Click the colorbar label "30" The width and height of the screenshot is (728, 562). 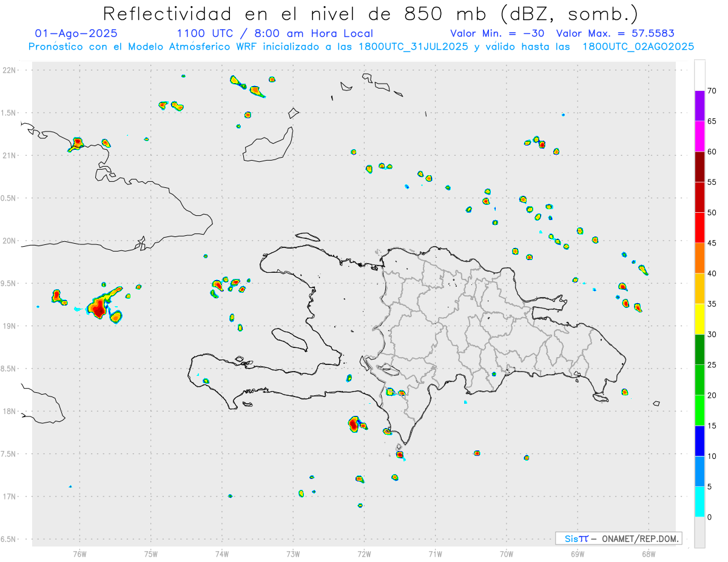click(712, 335)
